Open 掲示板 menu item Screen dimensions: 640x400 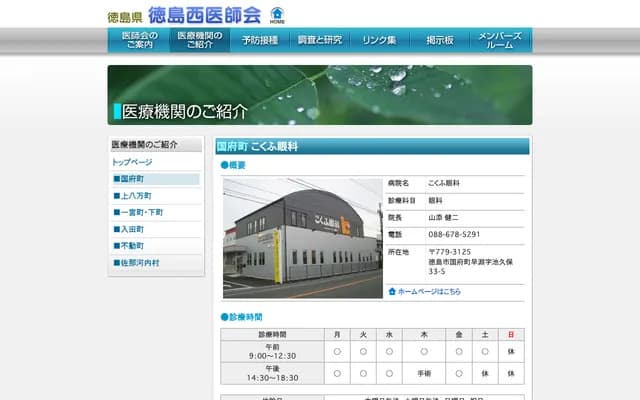click(x=440, y=40)
